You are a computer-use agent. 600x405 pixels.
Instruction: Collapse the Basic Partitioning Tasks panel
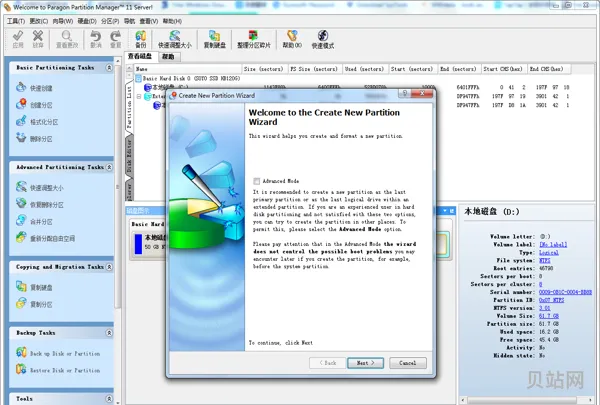pos(109,68)
